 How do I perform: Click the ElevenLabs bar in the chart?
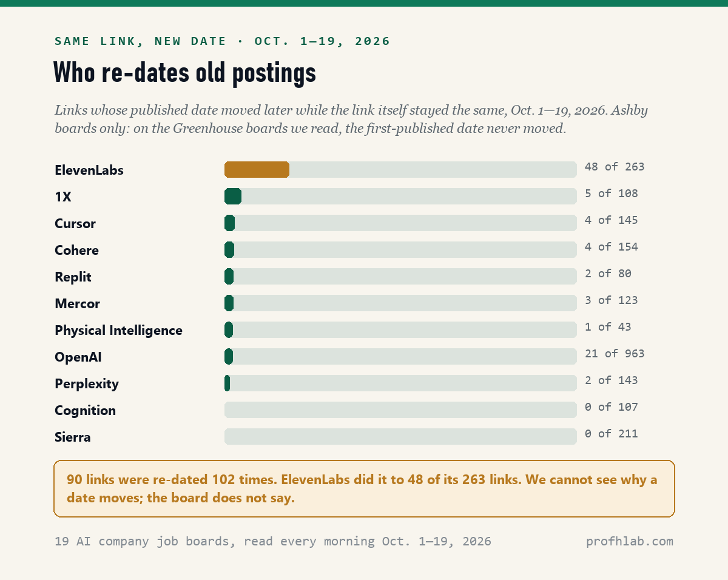pos(400,170)
